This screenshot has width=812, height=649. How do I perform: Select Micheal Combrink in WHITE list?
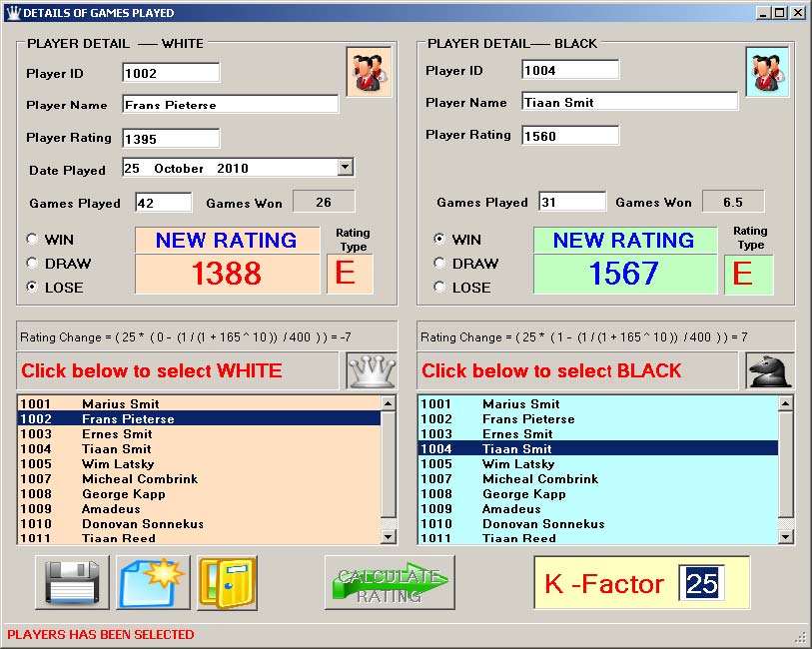point(200,478)
